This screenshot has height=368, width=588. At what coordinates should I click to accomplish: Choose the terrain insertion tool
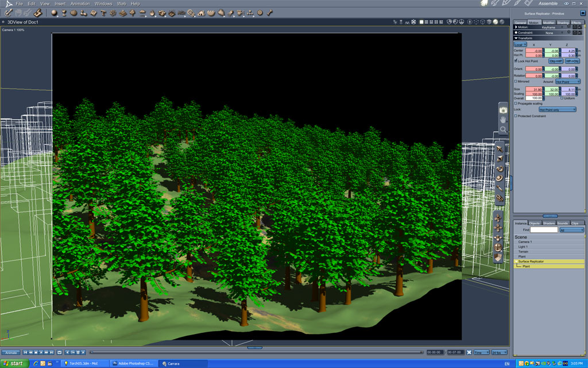(123, 13)
